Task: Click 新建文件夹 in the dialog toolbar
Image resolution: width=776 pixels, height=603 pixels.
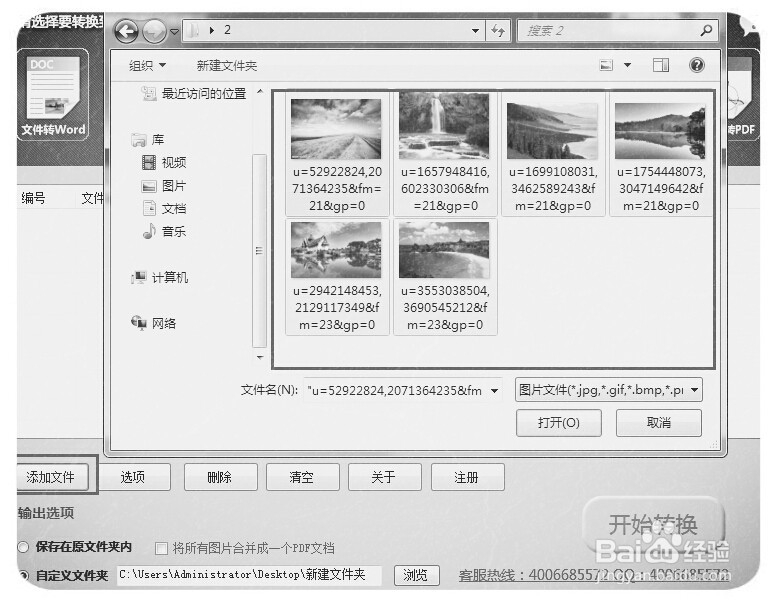Action: point(227,65)
